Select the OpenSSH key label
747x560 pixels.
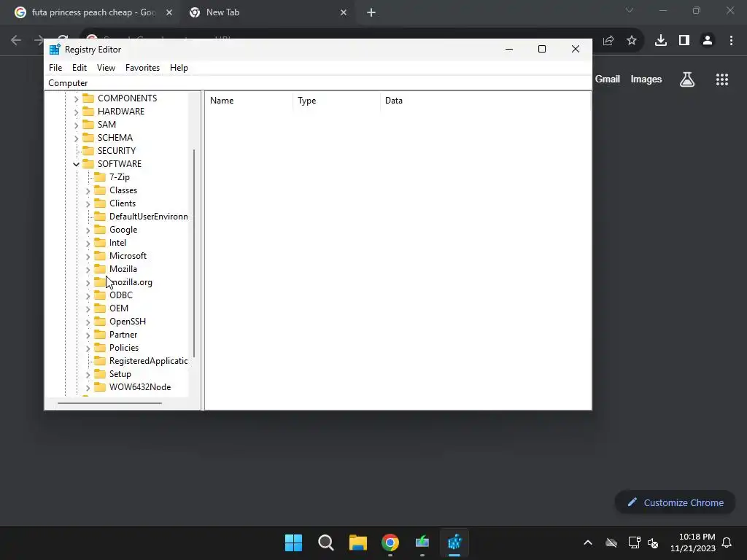pyautogui.click(x=128, y=322)
